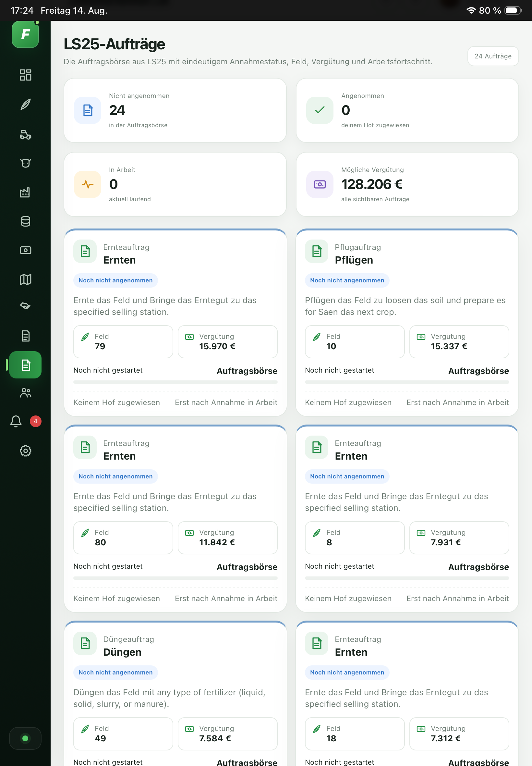Screen dimensions: 532x766
Task: Tap the Pflügen order title
Action: (x=354, y=260)
